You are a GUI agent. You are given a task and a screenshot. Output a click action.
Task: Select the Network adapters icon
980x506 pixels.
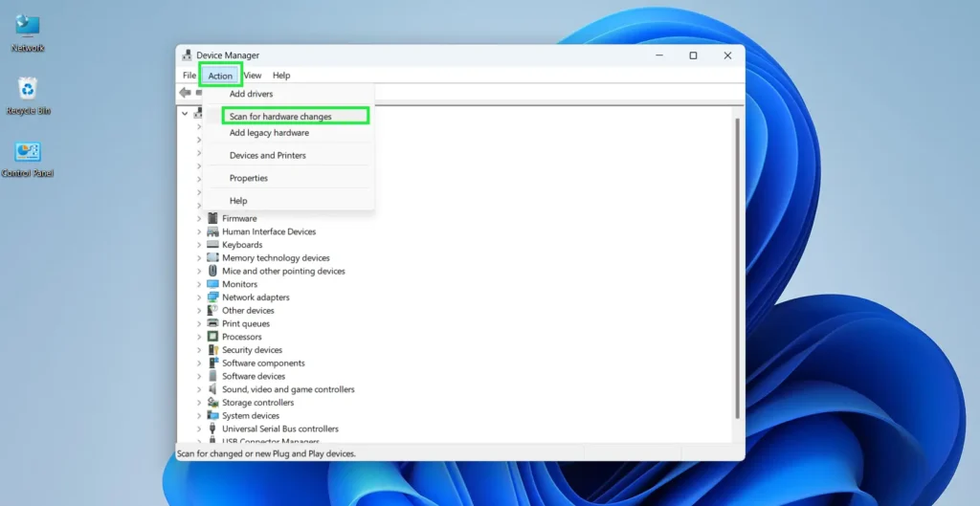(212, 297)
